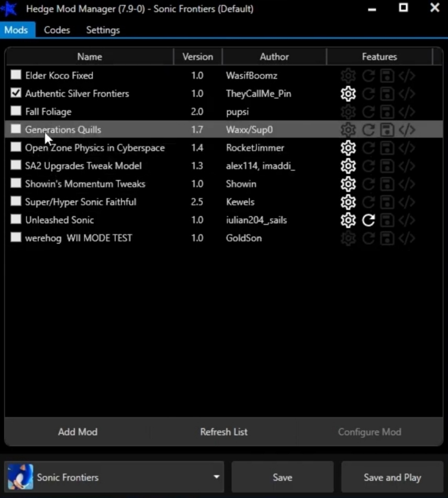Screen dimensions: 448x498
Task: Click gear icon in Elder Koco Fixed row
Action: (x=348, y=75)
